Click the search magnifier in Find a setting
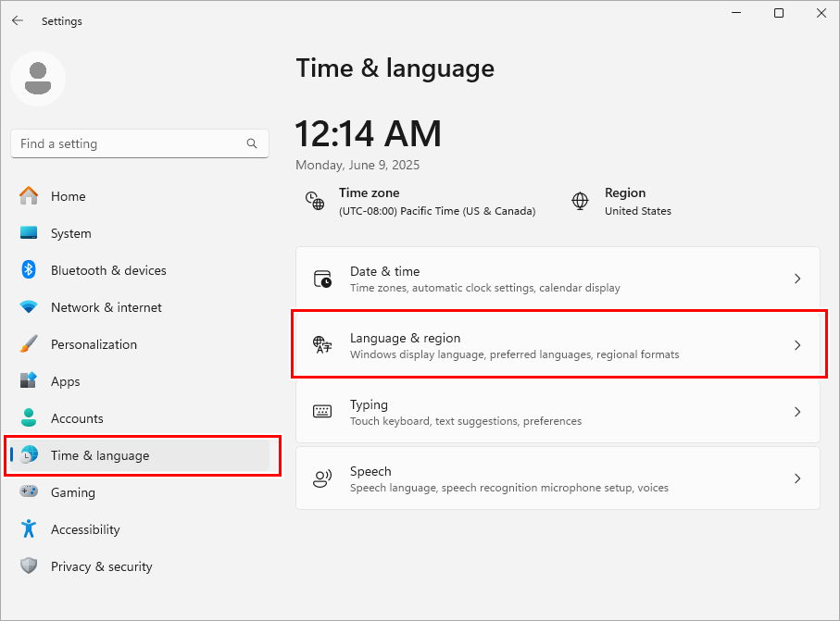 click(252, 143)
